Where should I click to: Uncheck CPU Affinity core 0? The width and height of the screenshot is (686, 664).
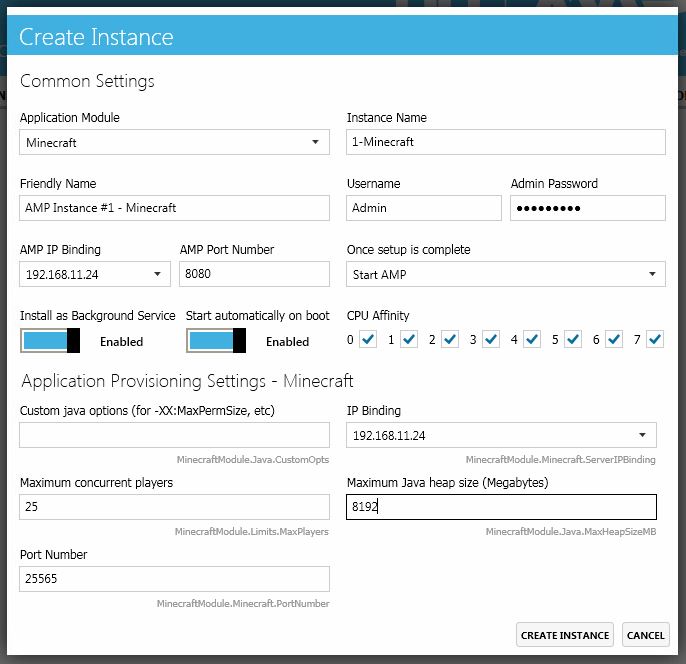pos(368,339)
